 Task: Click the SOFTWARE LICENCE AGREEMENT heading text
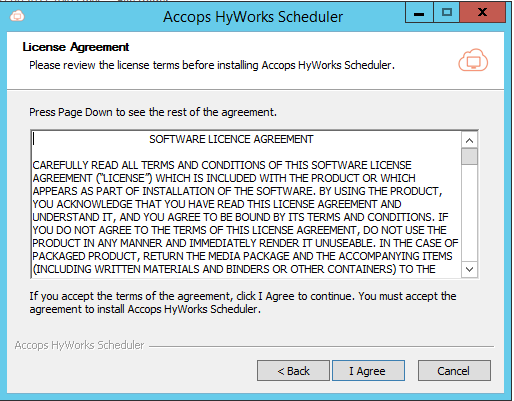pyautogui.click(x=231, y=139)
